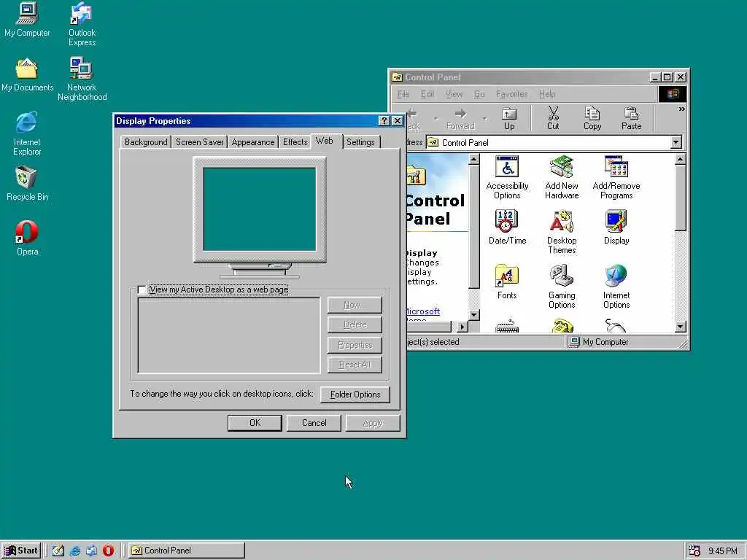The width and height of the screenshot is (747, 560).
Task: Click scroll up arrow of the icon list
Action: click(681, 160)
